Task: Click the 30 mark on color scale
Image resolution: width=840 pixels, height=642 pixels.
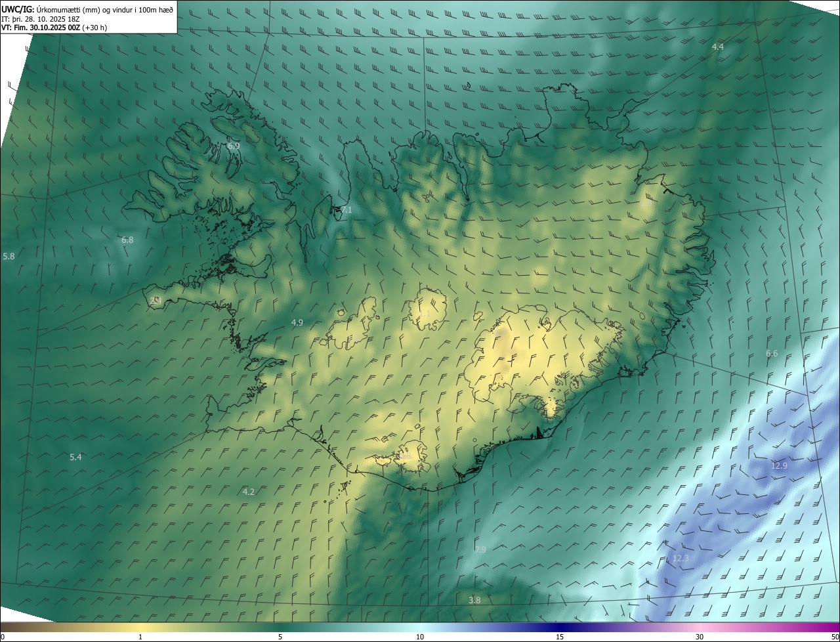Action: [x=700, y=637]
